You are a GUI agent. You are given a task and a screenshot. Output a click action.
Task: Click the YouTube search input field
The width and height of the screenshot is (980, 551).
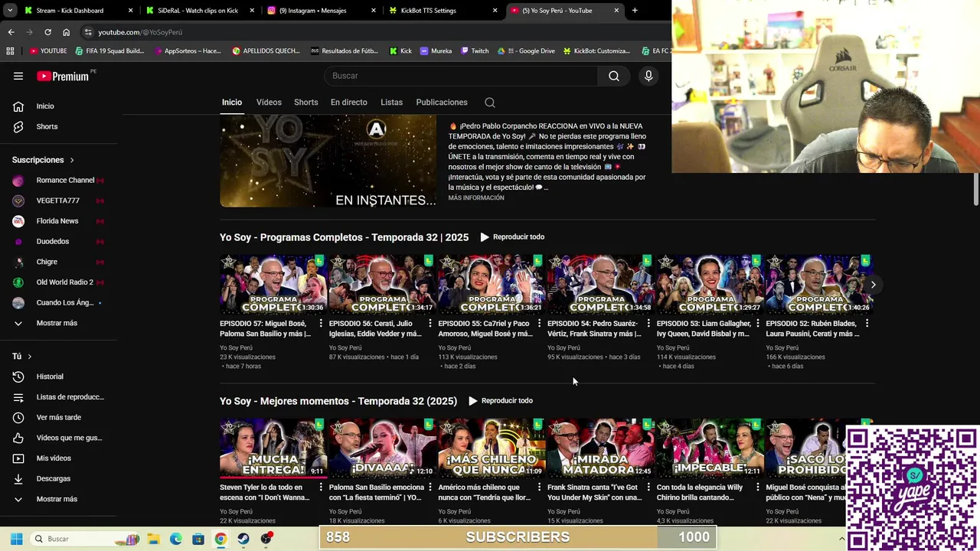(x=461, y=76)
